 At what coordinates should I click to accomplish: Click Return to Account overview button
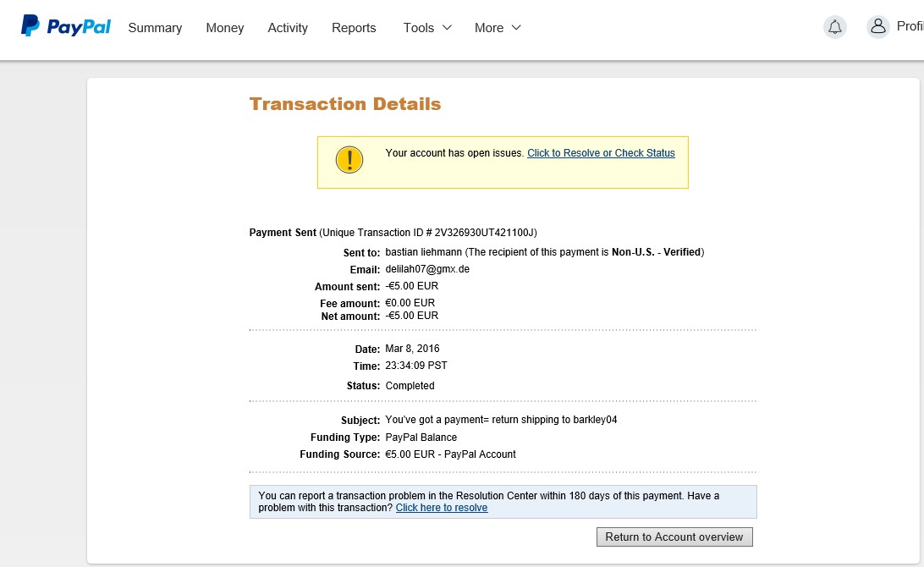674,537
